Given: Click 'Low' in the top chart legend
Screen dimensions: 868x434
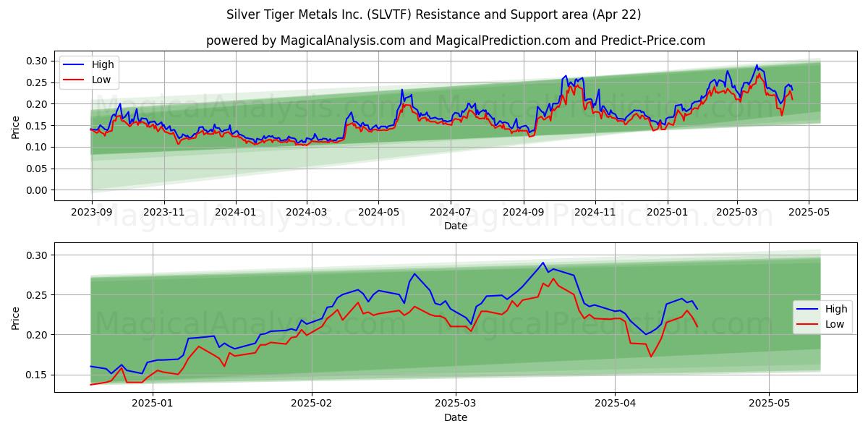Looking at the screenshot, I should 101,80.
